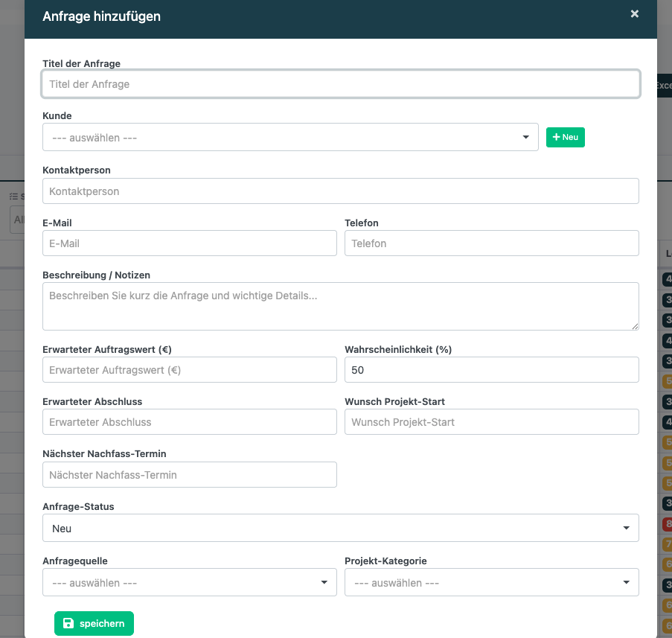
Task: Click the Titel der Anfrage input field
Action: (341, 84)
